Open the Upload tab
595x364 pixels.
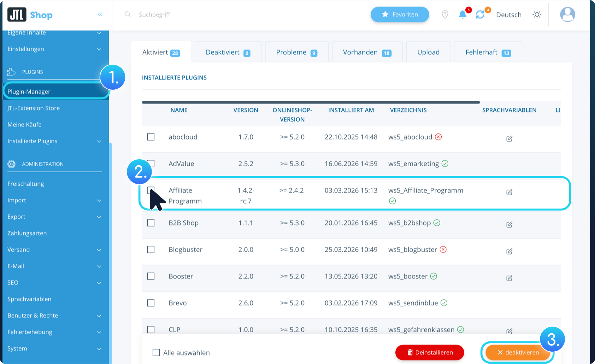pyautogui.click(x=429, y=52)
